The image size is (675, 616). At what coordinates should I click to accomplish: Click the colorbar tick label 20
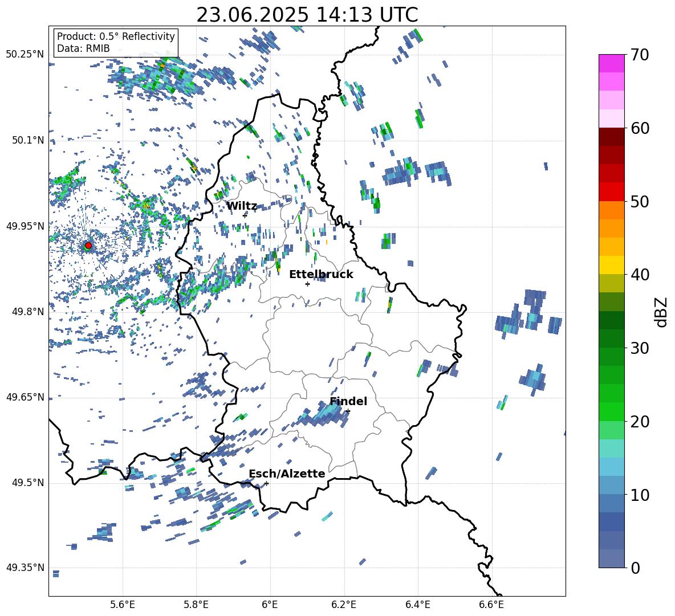click(x=640, y=422)
